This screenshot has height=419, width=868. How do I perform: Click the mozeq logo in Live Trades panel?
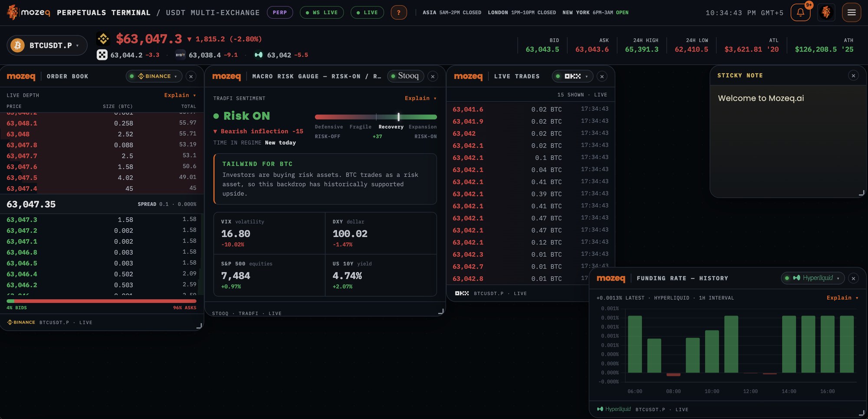click(x=468, y=76)
